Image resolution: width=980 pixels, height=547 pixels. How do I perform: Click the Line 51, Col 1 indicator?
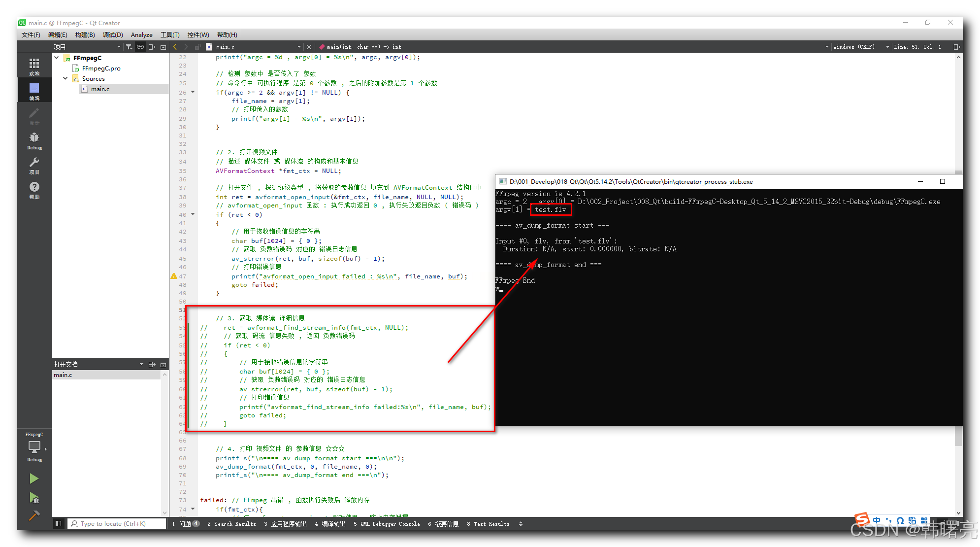point(917,47)
